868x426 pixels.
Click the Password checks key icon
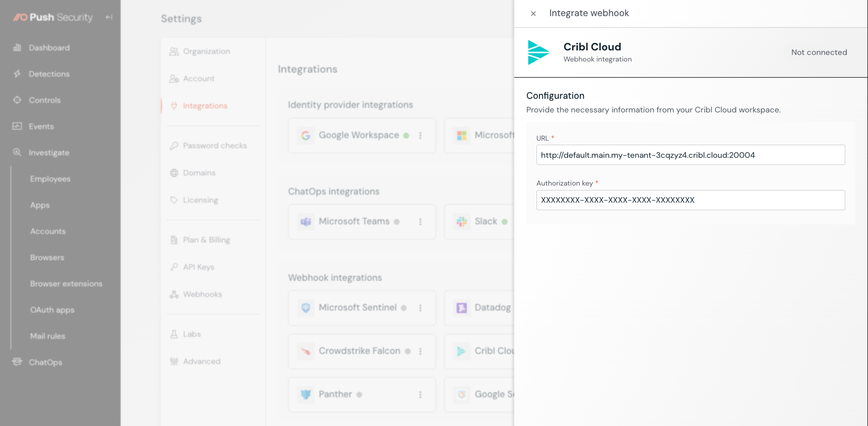(x=174, y=146)
